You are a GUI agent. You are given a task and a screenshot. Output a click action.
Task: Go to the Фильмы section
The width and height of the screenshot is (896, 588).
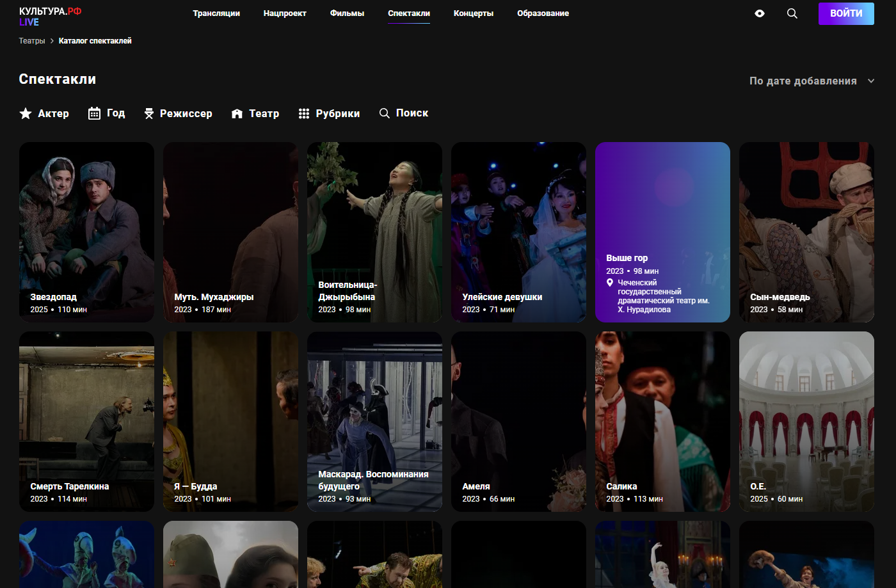(347, 13)
